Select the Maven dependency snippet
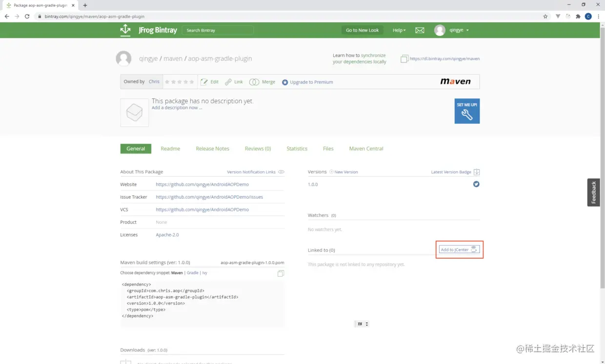605x364 pixels. point(177,273)
